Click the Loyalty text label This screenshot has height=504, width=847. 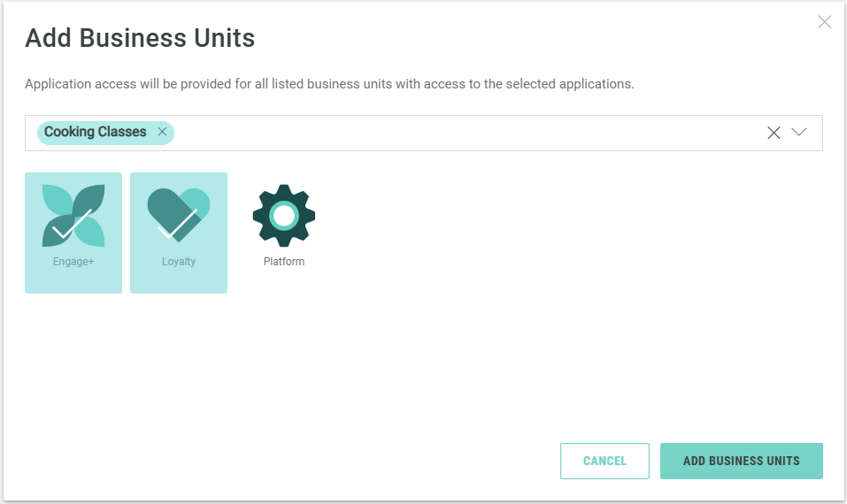coord(179,262)
